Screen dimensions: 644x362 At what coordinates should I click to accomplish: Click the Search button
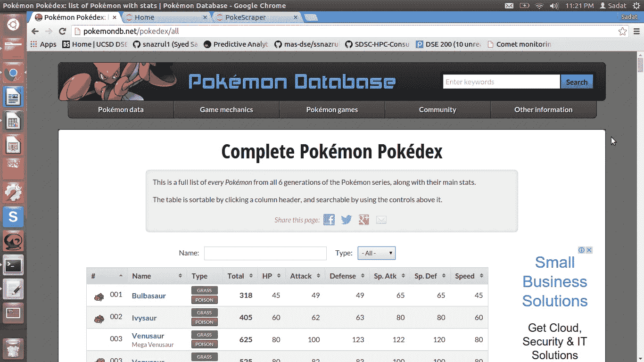tap(577, 82)
